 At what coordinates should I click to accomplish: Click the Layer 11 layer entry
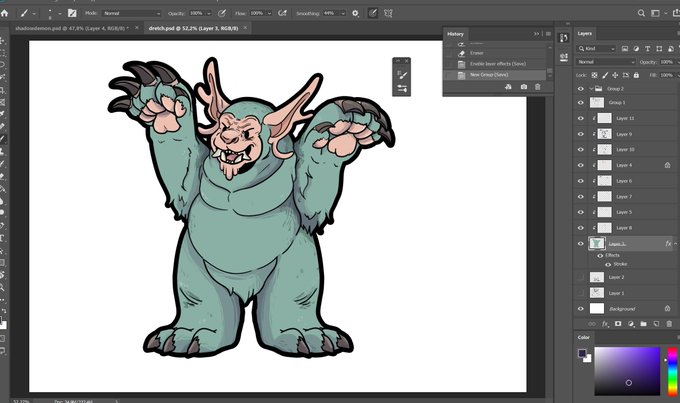[x=625, y=118]
